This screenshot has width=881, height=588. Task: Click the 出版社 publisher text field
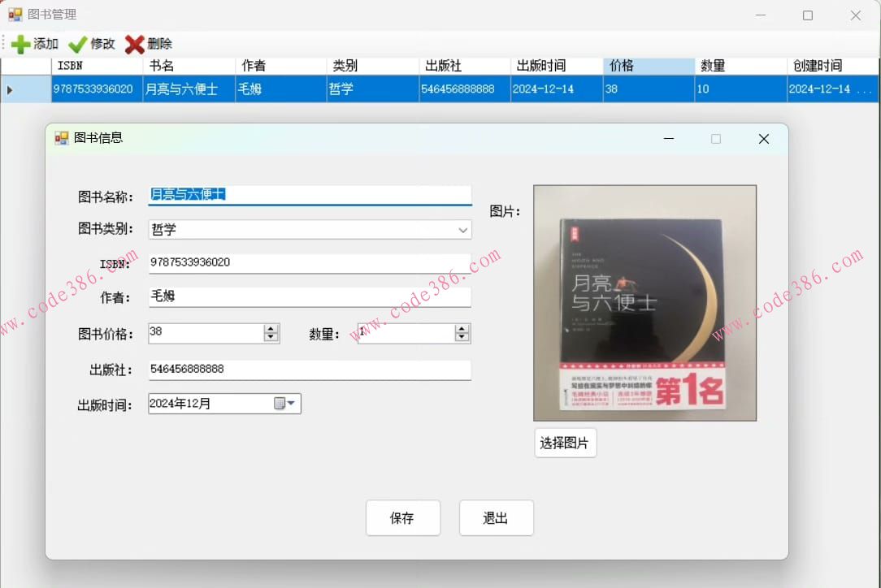pyautogui.click(x=309, y=370)
